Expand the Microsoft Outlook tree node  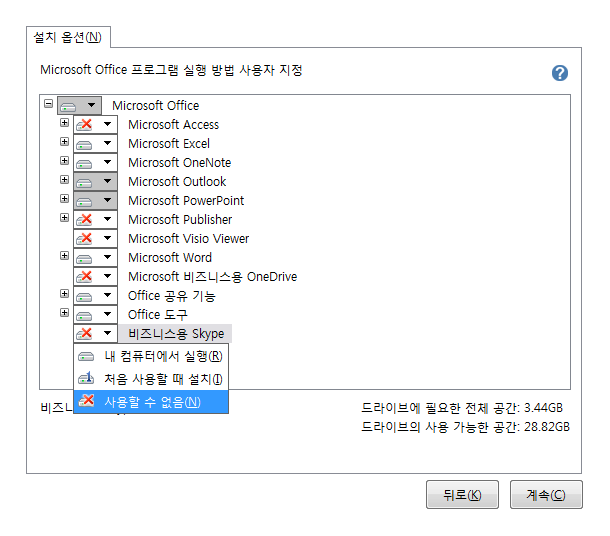[x=65, y=179]
